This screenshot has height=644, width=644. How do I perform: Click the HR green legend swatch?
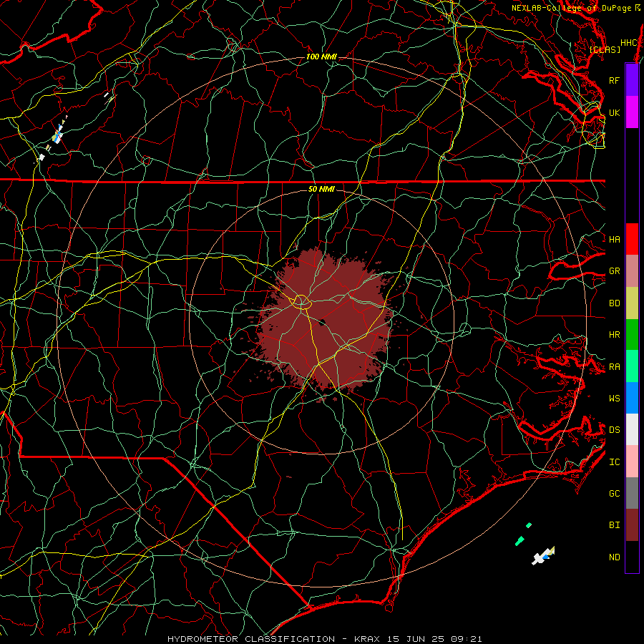coord(632,335)
